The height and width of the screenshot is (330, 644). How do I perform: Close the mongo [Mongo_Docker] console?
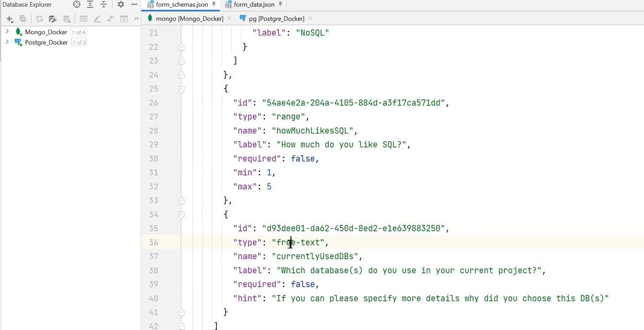tap(229, 18)
